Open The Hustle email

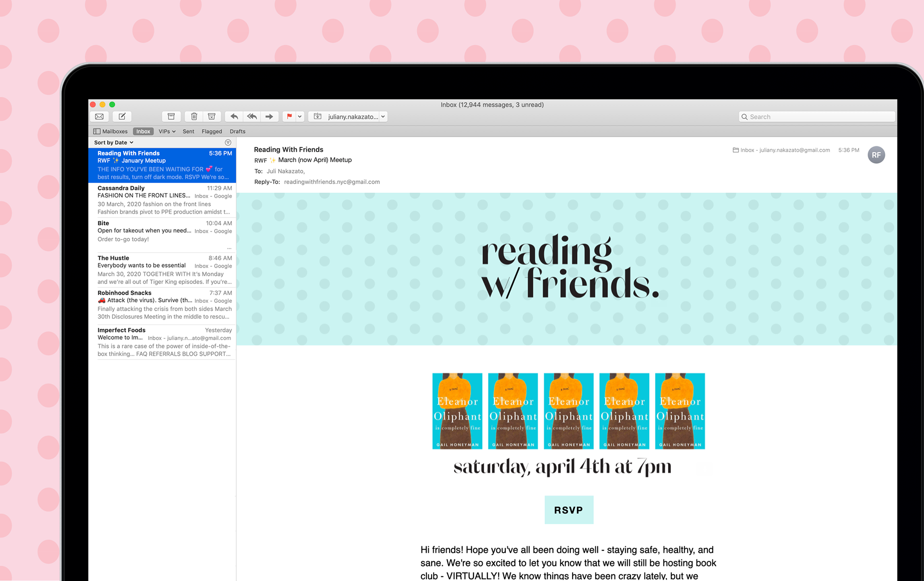click(162, 270)
